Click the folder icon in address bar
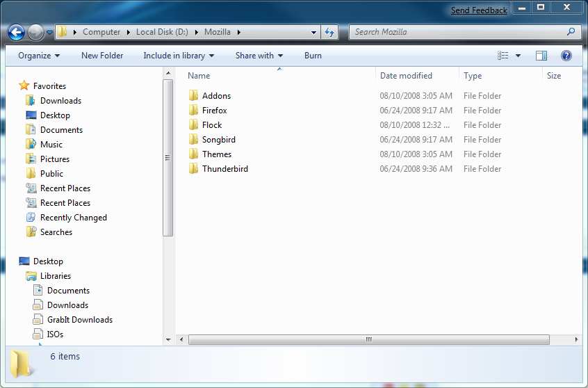Image resolution: width=588 pixels, height=388 pixels. (63, 32)
